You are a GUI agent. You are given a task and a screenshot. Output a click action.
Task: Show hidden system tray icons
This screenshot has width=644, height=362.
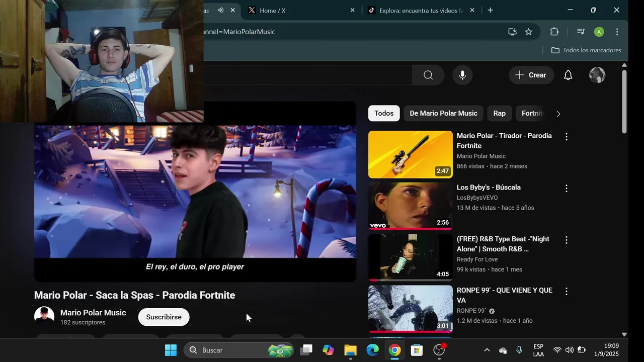[x=487, y=350]
